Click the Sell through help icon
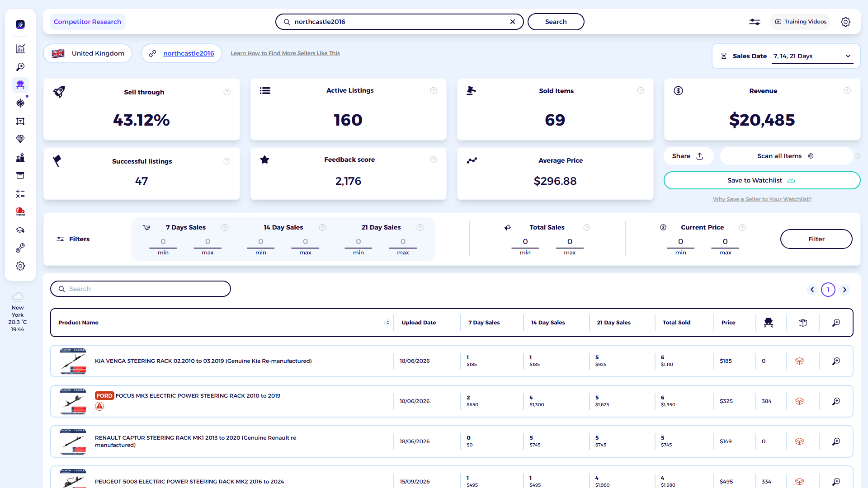 pos(227,92)
